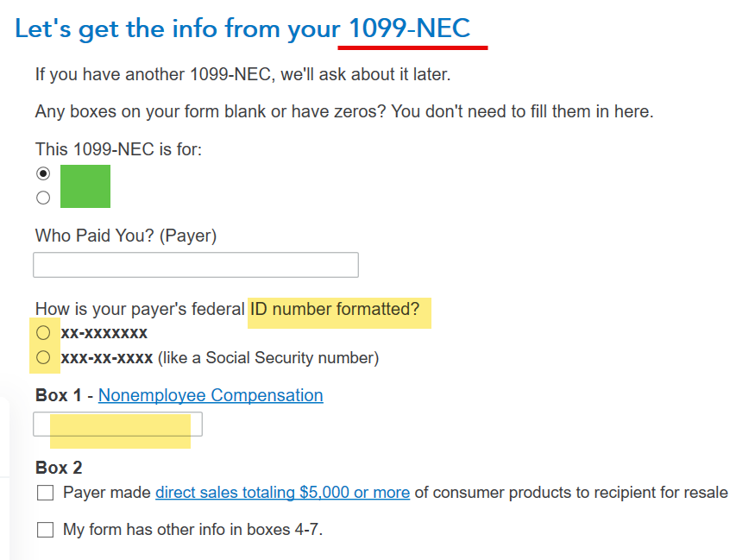The image size is (755, 560).
Task: Click the Box 1 amount input field
Action: (117, 425)
